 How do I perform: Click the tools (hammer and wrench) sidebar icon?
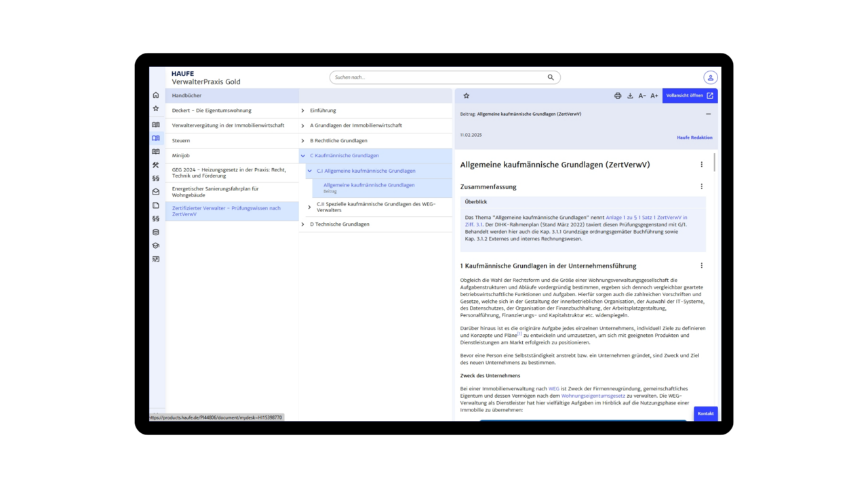156,165
